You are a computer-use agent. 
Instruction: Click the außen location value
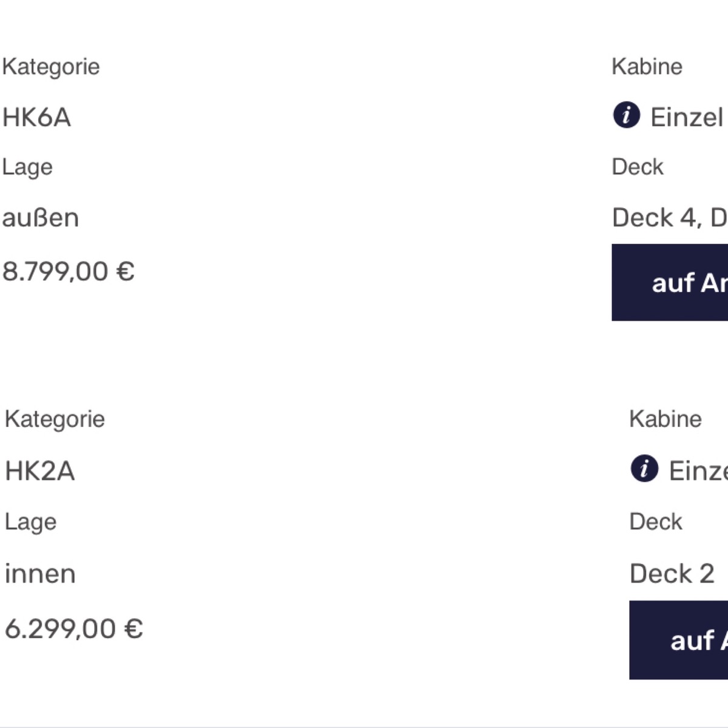click(x=41, y=218)
